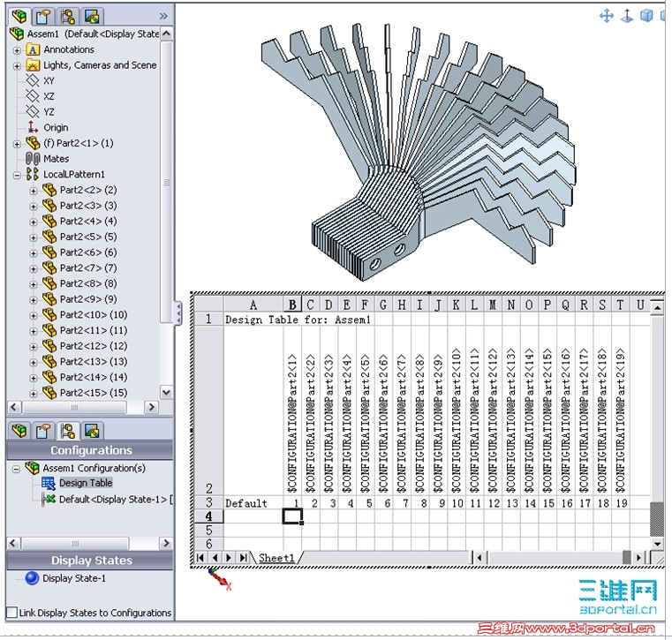The image size is (672, 640).
Task: Select cell A3 containing Default
Action: click(253, 503)
